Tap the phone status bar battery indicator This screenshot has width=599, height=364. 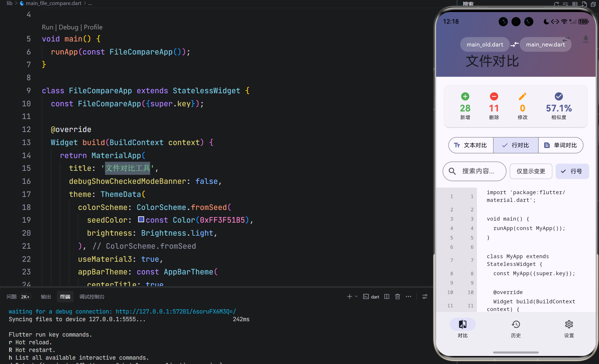[584, 21]
